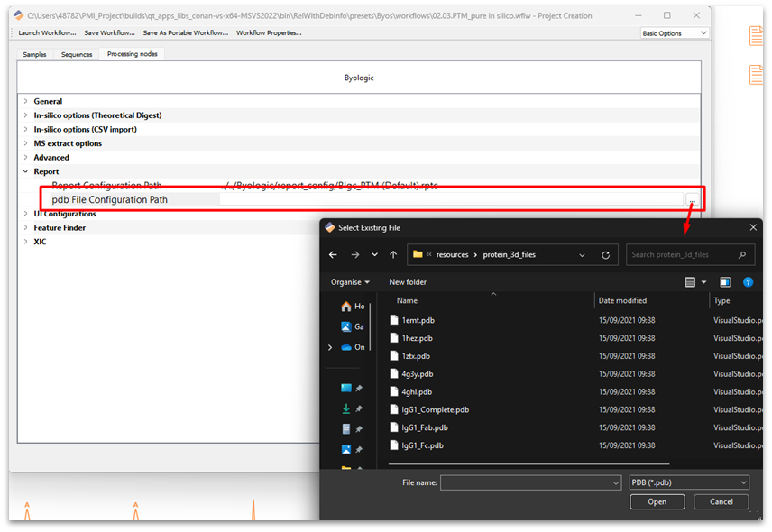The width and height of the screenshot is (772, 532).
Task: Click pdb File Configuration Path browse button
Action: click(x=693, y=200)
